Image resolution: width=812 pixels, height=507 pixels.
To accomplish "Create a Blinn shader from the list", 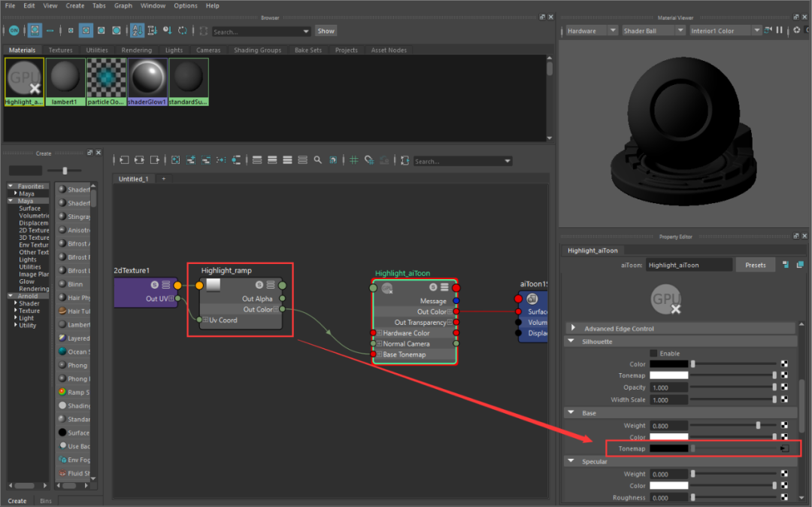I will pos(75,284).
